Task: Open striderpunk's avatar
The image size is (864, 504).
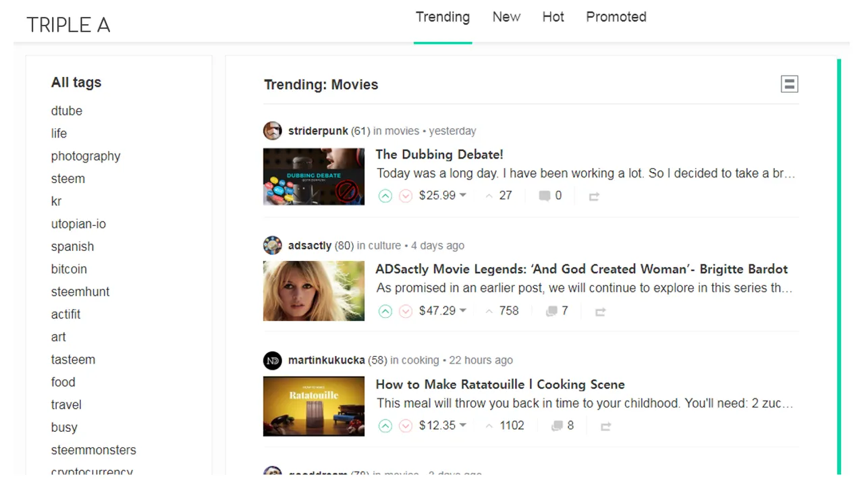Action: 273,131
